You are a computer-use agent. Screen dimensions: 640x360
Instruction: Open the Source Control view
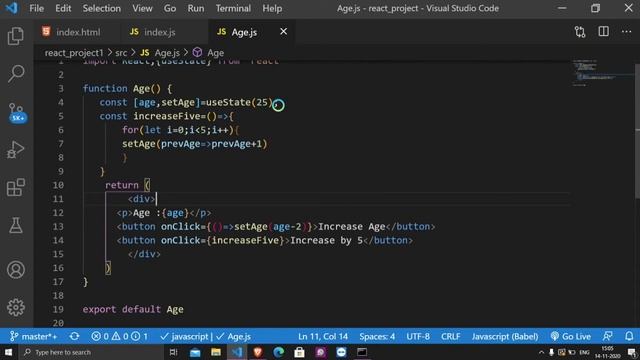tap(16, 112)
